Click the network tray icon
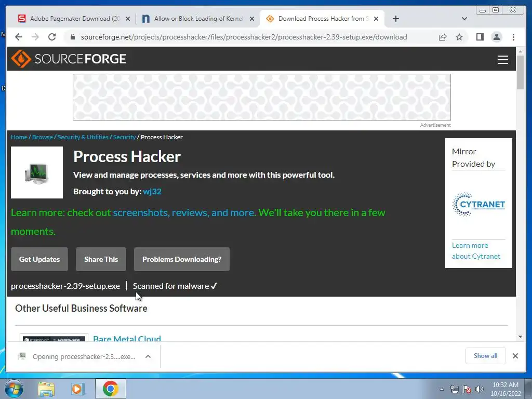 click(454, 389)
